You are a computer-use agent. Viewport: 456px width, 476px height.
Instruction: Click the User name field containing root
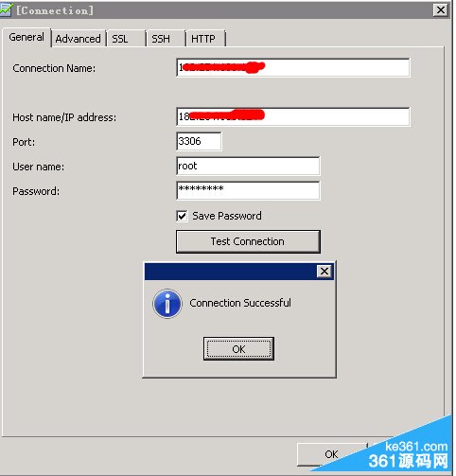pyautogui.click(x=248, y=166)
